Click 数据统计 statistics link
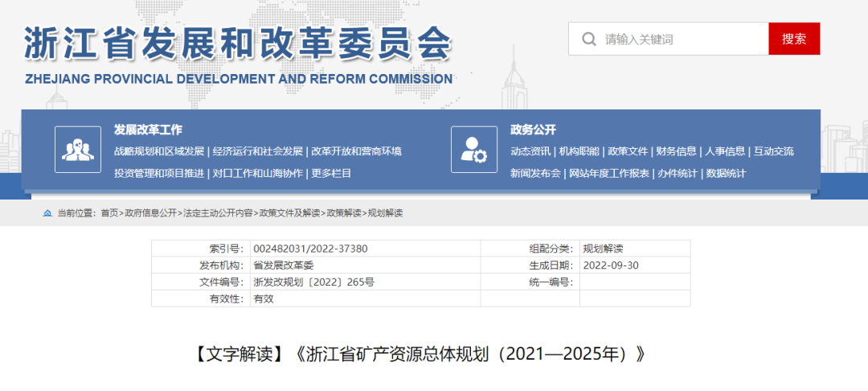The width and height of the screenshot is (868, 391). click(x=726, y=173)
